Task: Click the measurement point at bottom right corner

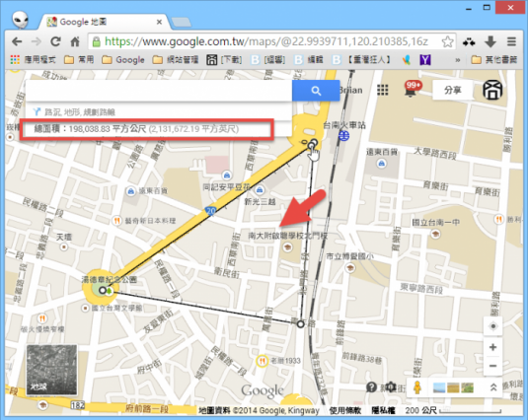Action: coord(300,324)
